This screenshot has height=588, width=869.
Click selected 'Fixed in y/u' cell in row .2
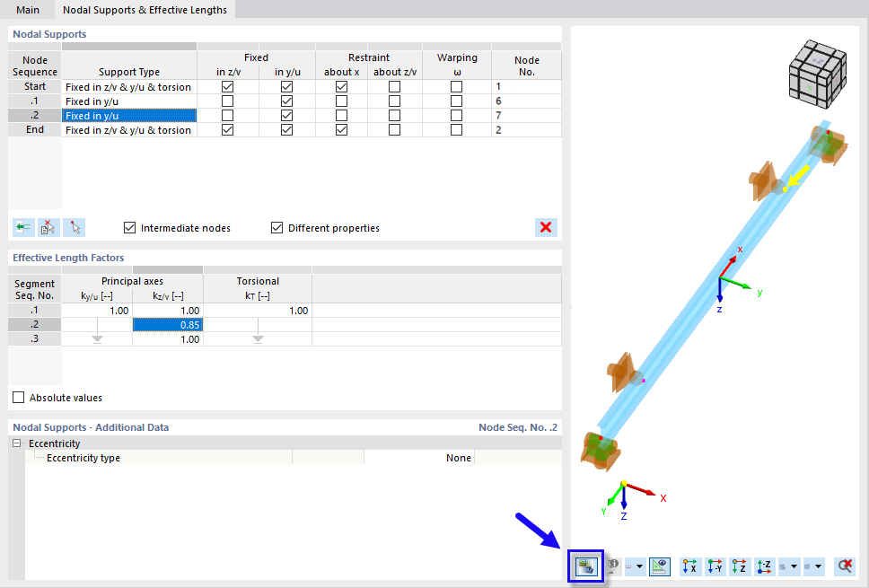click(129, 115)
